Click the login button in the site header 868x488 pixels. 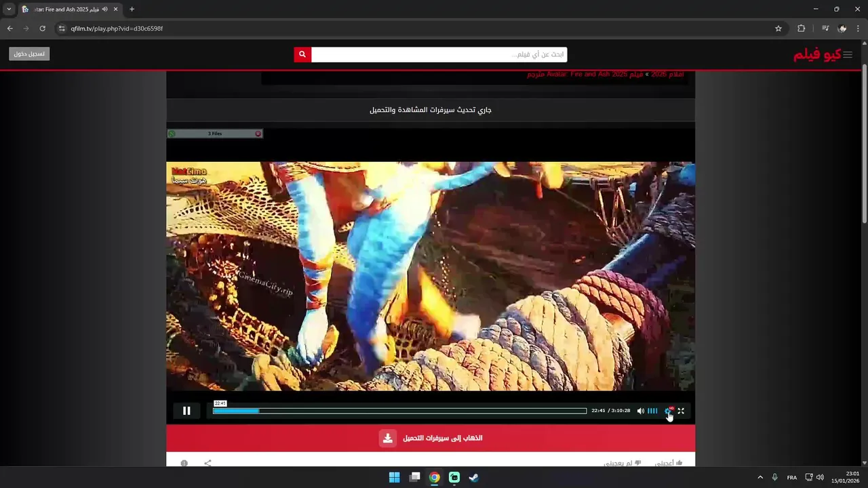(x=29, y=54)
